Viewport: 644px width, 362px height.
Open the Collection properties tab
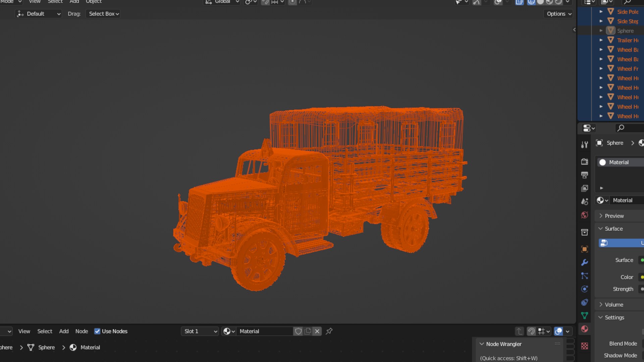click(x=584, y=232)
